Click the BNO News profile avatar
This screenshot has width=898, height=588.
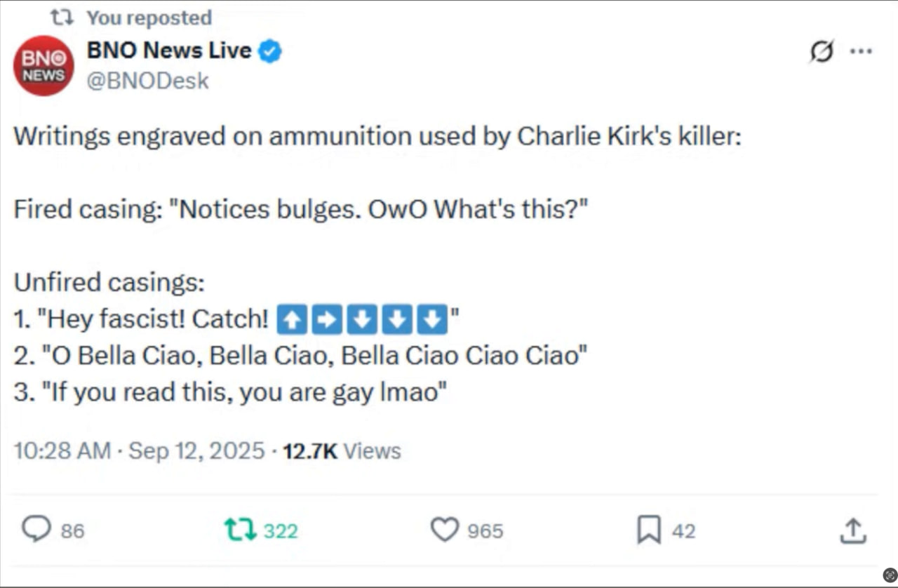[x=43, y=65]
